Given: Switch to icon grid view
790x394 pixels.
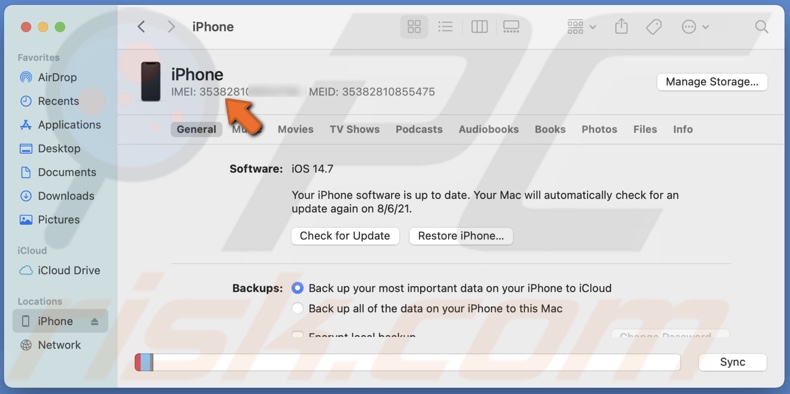Looking at the screenshot, I should (414, 27).
